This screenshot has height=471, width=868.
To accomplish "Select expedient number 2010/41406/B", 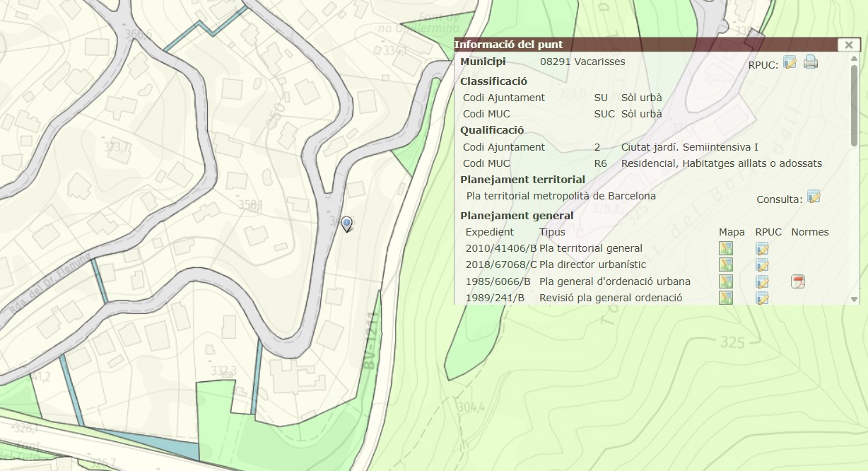I will click(x=501, y=248).
